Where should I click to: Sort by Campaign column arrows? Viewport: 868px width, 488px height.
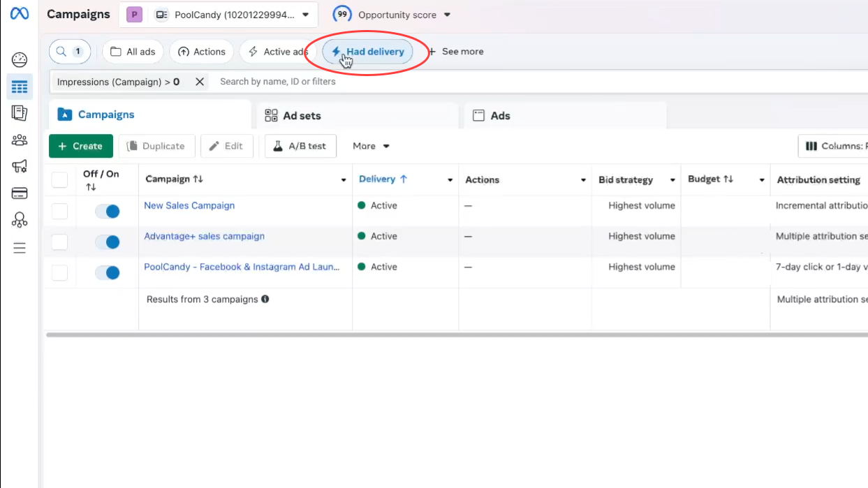198,179
